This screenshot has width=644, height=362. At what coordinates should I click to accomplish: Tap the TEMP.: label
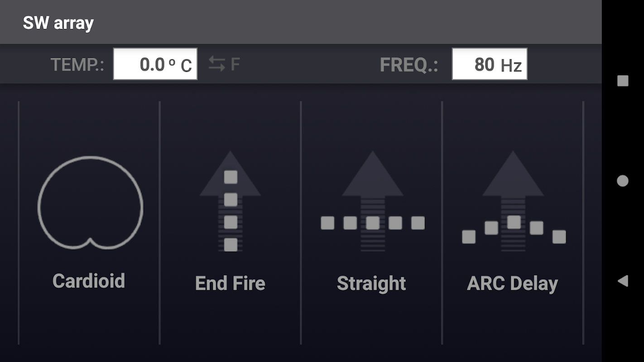[77, 65]
